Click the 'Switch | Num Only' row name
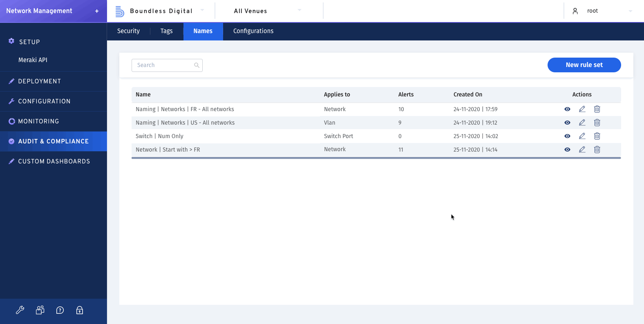Screen dimensions: 644x324 [159, 136]
